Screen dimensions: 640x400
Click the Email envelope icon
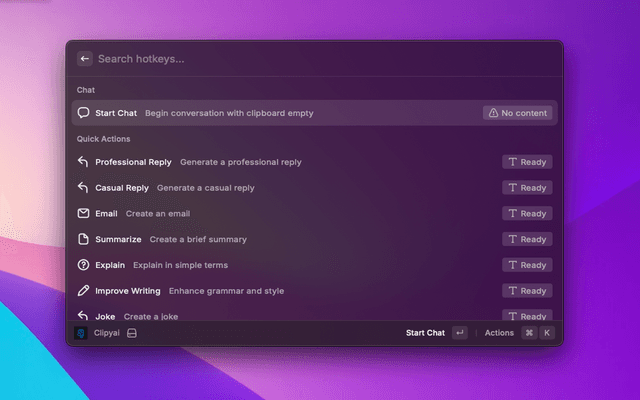(x=84, y=214)
